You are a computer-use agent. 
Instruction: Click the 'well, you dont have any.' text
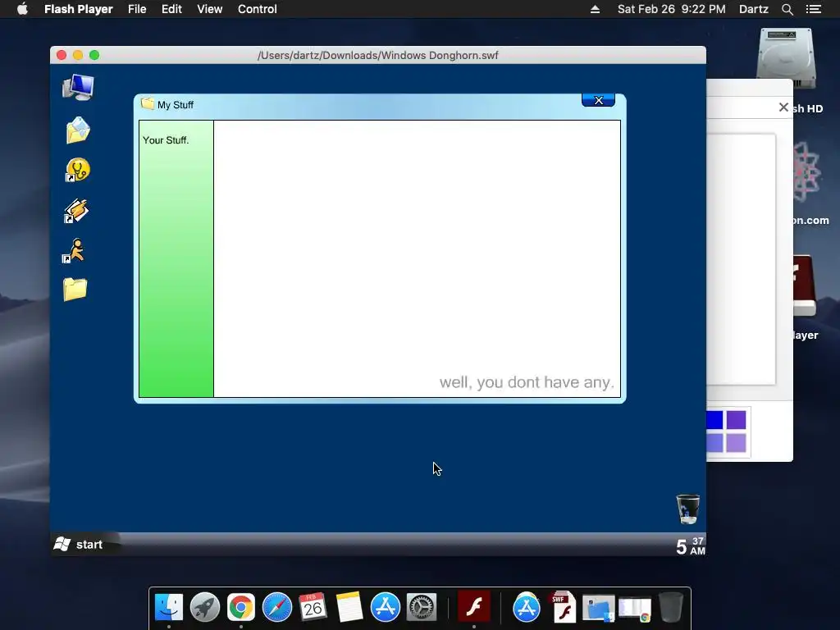527,382
